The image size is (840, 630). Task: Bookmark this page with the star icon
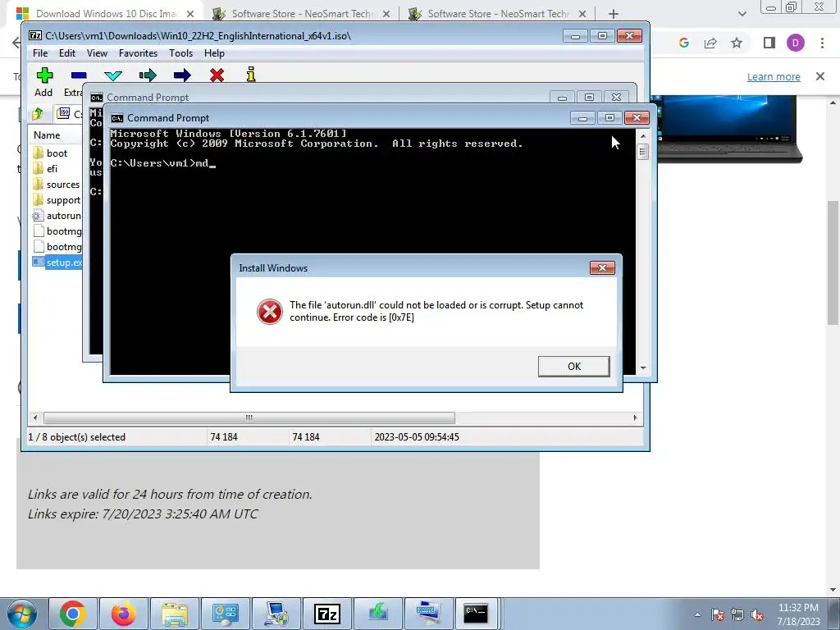737,43
